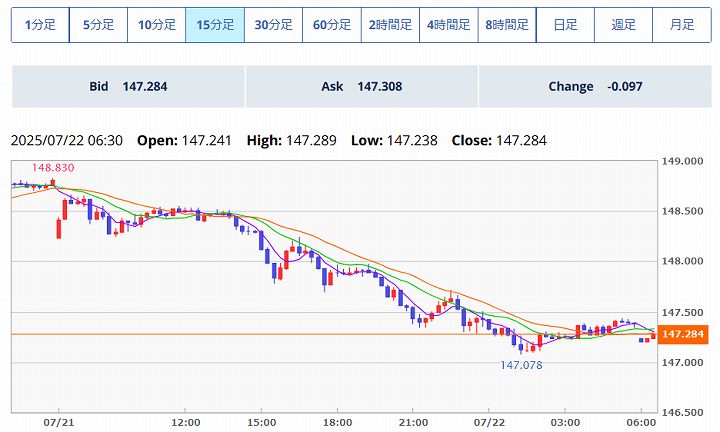Open the 10分足 timeframe tab
The image size is (720, 432).
[x=157, y=25]
